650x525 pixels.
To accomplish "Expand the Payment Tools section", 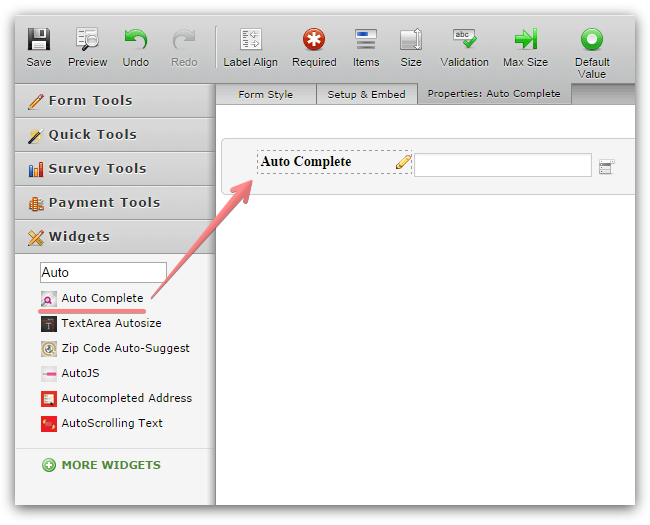I will pos(115,203).
